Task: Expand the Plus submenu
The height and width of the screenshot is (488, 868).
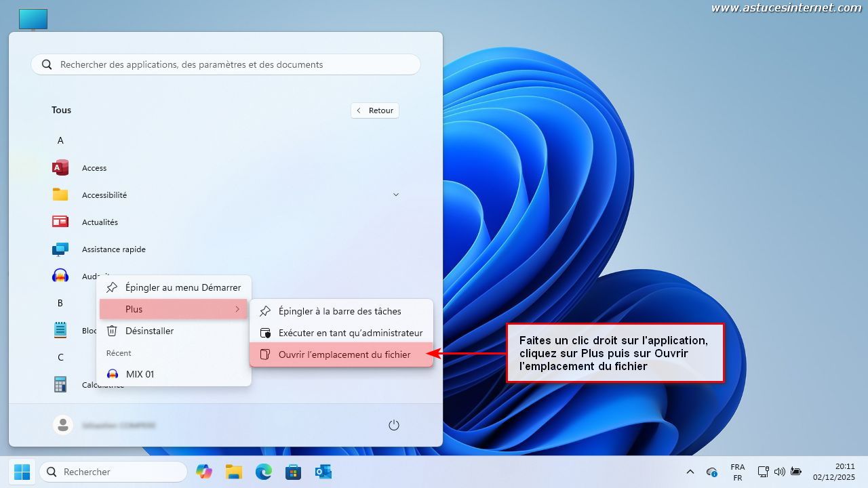Action: (x=174, y=309)
